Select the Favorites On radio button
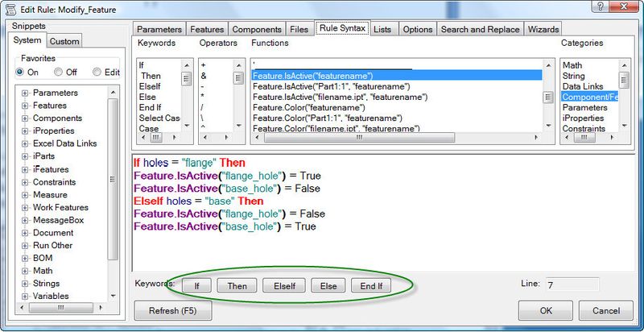This screenshot has height=332, width=644. (x=19, y=72)
